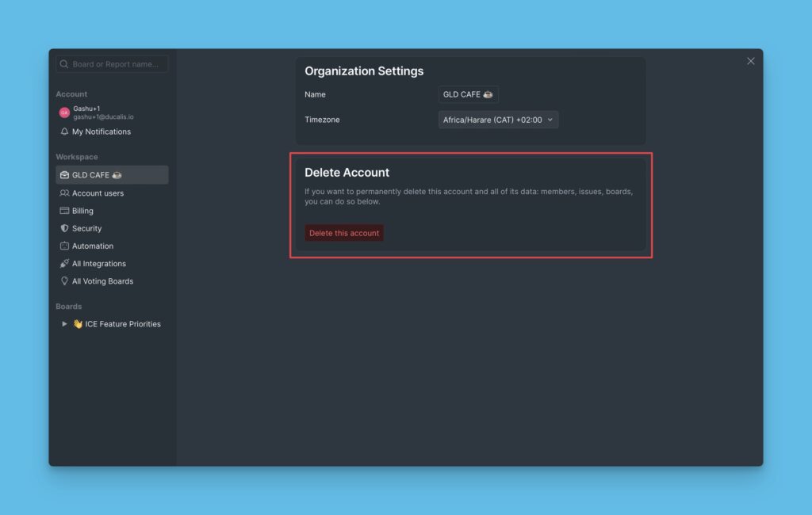Image resolution: width=812 pixels, height=515 pixels.
Task: Close the settings dialog
Action: click(750, 61)
